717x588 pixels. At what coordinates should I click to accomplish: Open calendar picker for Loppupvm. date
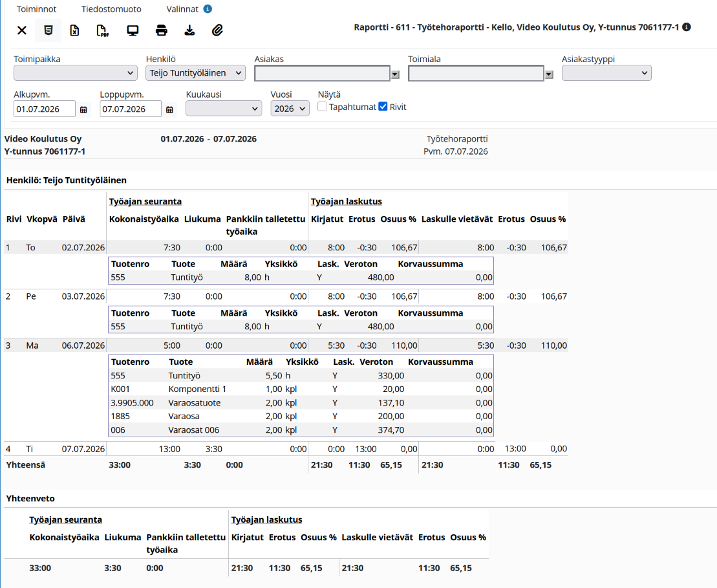169,109
